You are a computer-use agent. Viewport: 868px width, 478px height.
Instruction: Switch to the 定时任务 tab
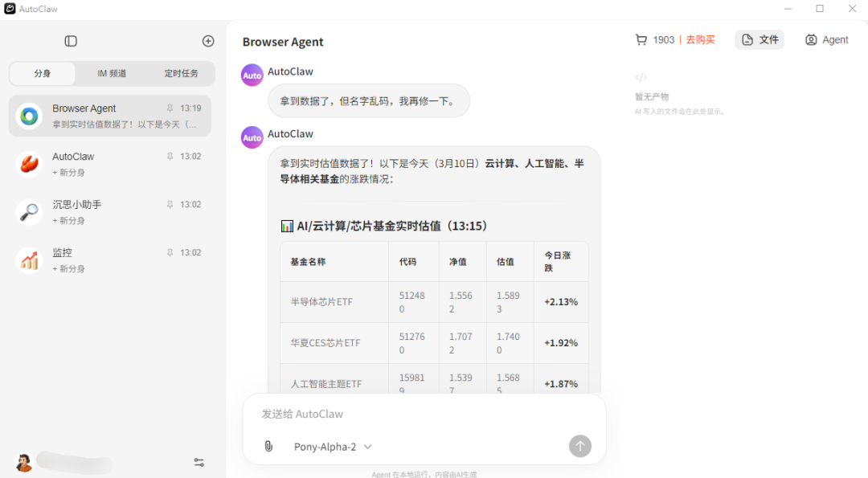(x=181, y=73)
